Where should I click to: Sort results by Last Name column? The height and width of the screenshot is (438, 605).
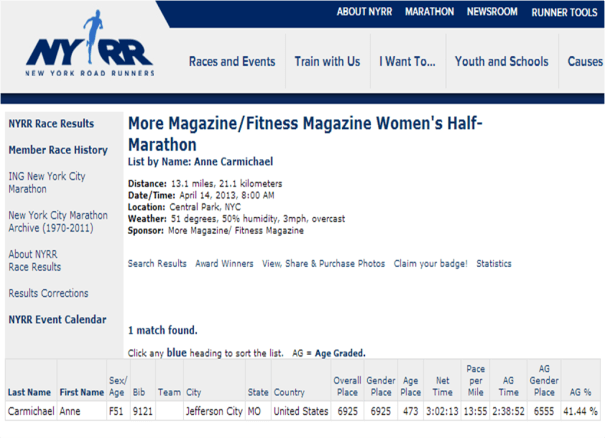pyautogui.click(x=29, y=393)
